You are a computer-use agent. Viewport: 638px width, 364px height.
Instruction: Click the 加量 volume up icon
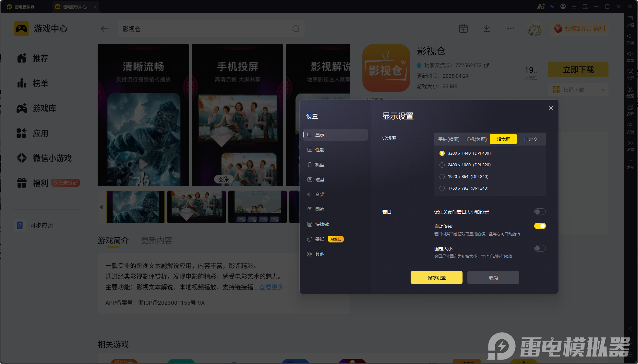(630, 39)
